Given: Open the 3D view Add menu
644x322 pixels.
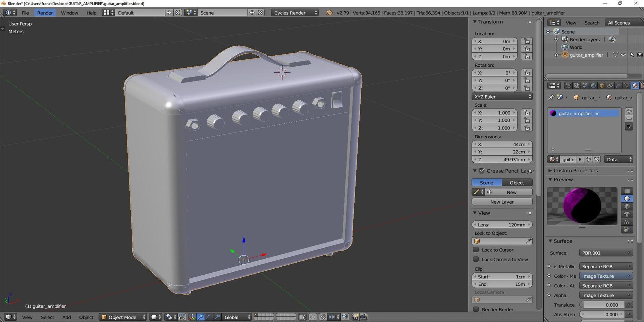Looking at the screenshot, I should [66, 317].
